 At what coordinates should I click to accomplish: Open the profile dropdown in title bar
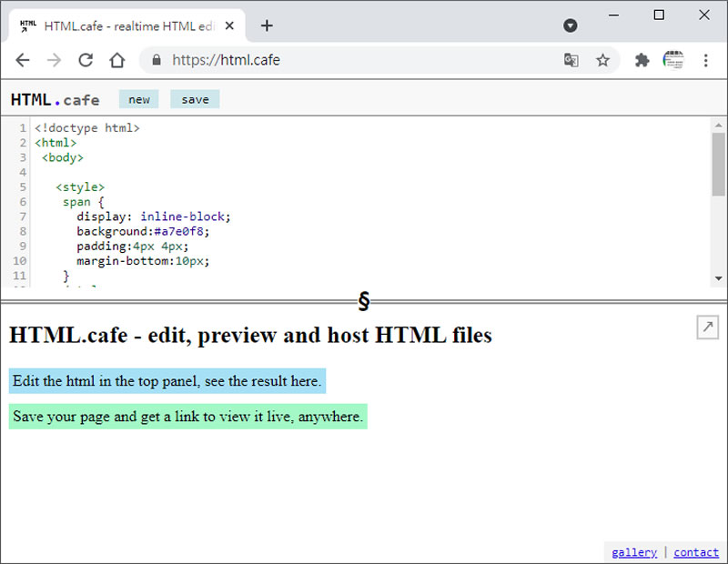(x=571, y=25)
